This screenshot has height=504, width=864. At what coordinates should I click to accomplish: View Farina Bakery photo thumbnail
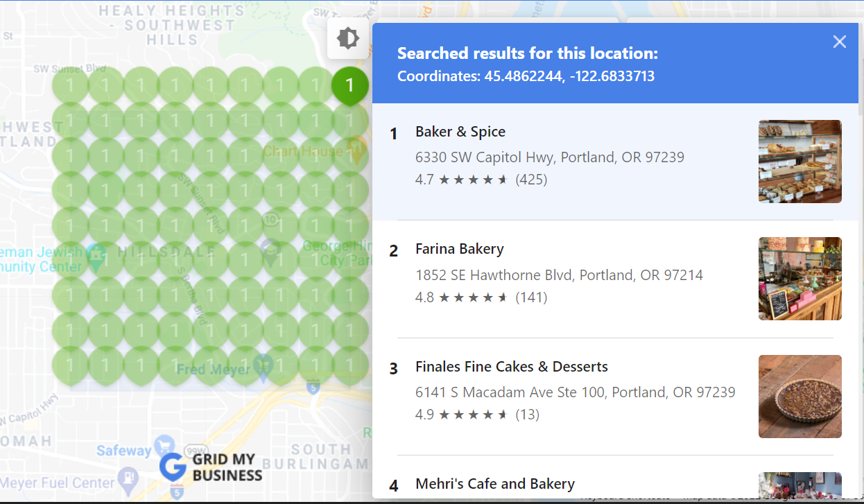click(x=800, y=279)
